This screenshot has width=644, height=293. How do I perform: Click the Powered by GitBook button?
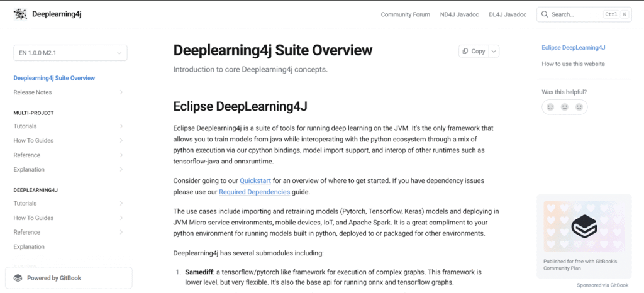(x=69, y=278)
